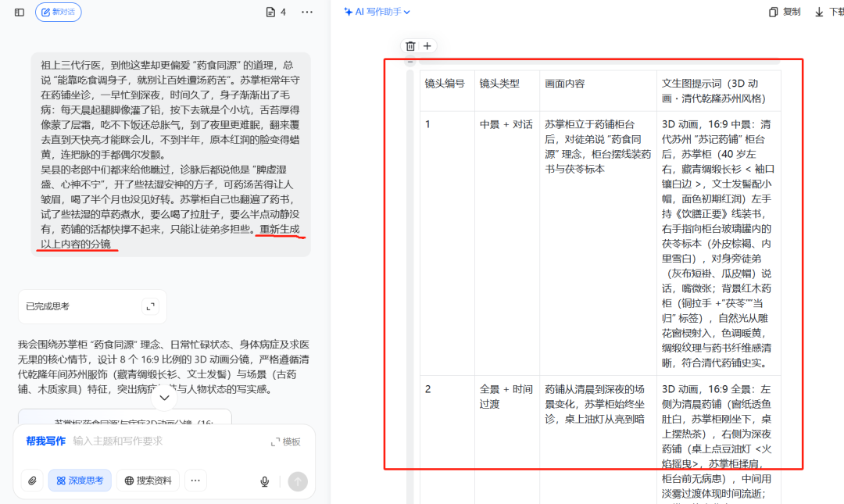
Task: Delete the table using the trash icon
Action: click(x=410, y=46)
